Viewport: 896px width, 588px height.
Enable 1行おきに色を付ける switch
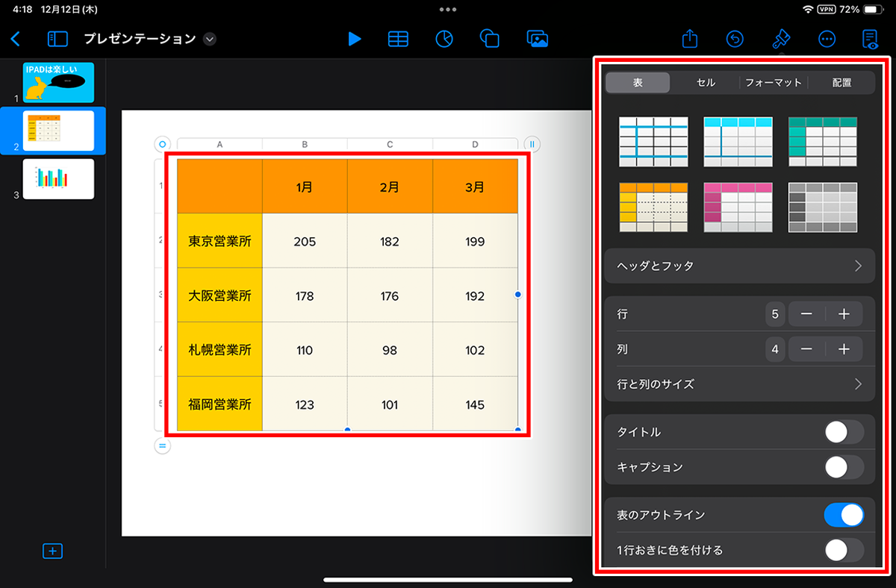(x=844, y=551)
